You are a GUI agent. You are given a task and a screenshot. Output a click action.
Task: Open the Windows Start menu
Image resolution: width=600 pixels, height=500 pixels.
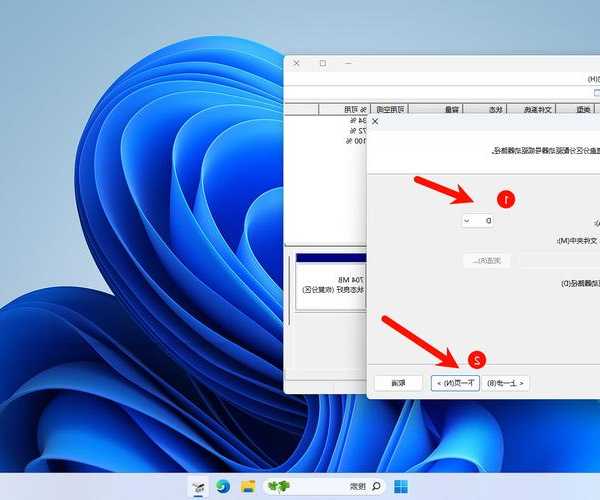pos(402,486)
